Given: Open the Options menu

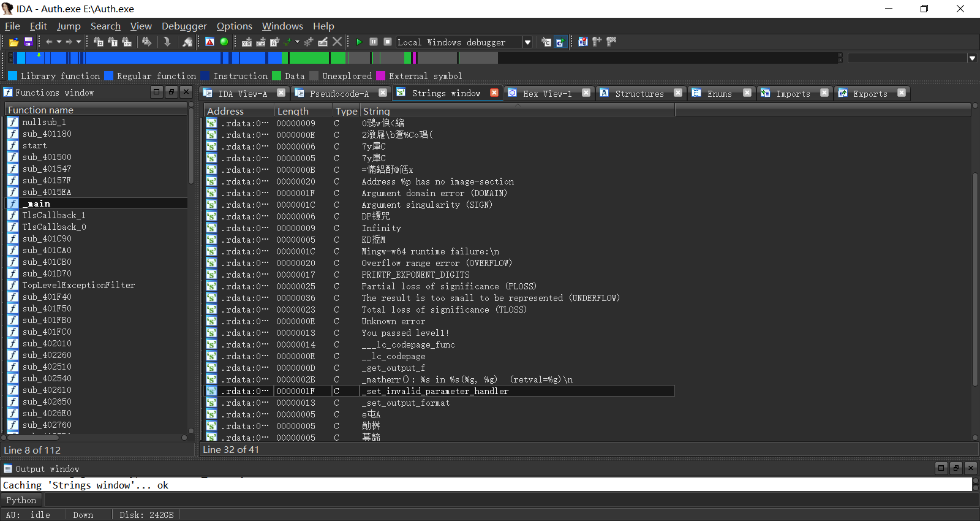Looking at the screenshot, I should click(x=234, y=26).
